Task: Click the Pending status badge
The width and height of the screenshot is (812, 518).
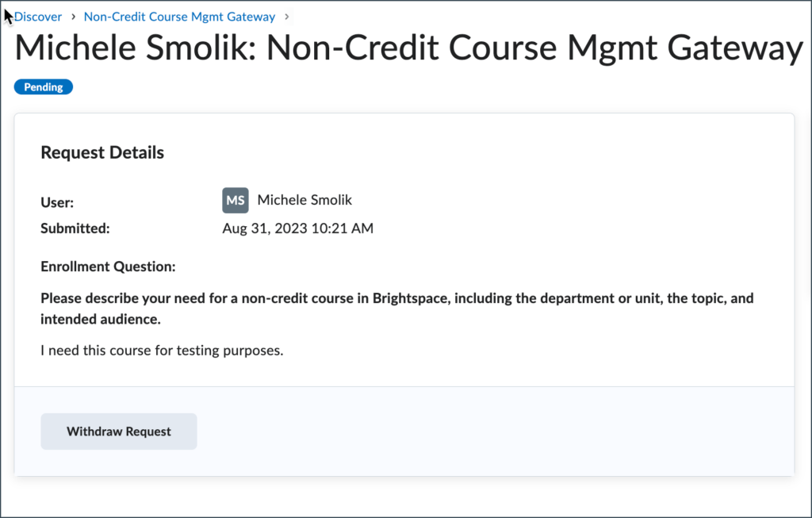Action: pyautogui.click(x=43, y=86)
